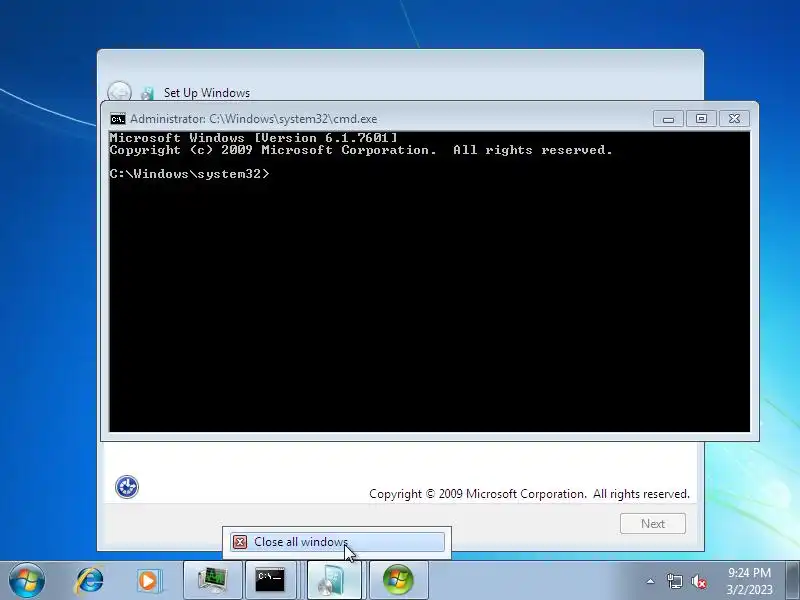Maximize the cmd.exe window

pos(701,119)
